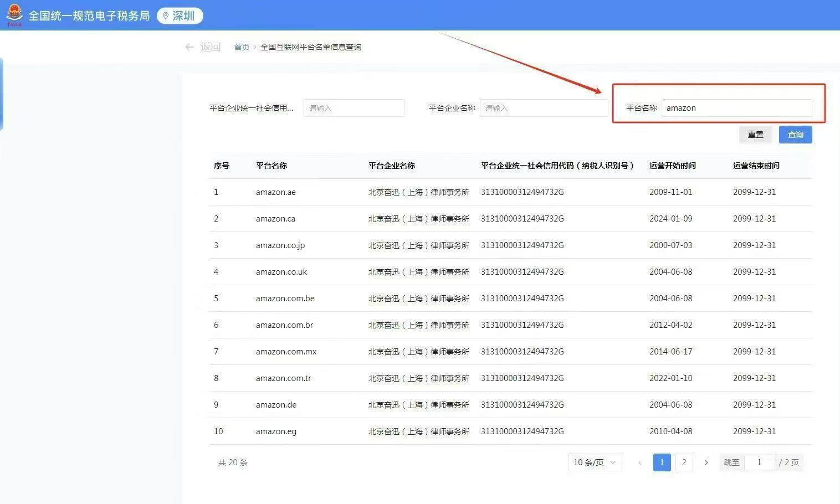This screenshot has width=840, height=504.
Task: Click start date 2000-07-03
Action: tap(671, 245)
